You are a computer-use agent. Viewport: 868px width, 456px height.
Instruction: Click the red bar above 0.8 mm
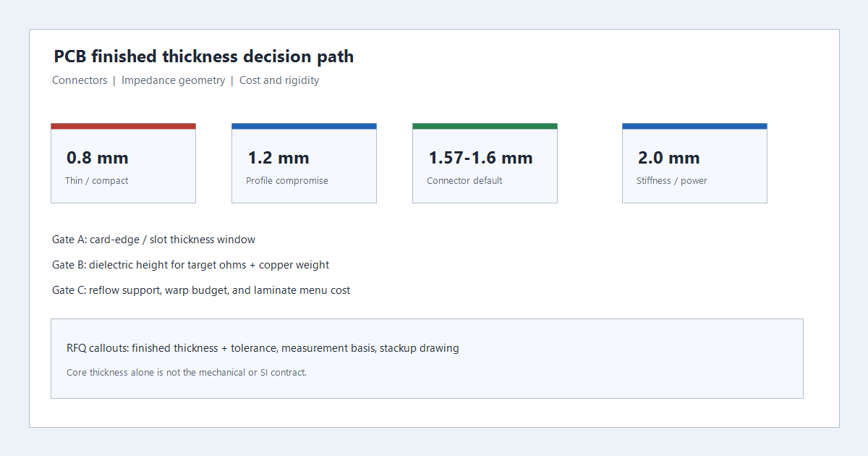point(123,126)
